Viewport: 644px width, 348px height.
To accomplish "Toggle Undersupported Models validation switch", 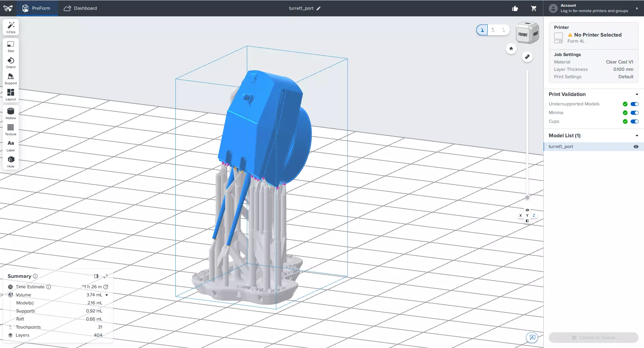I will click(635, 104).
